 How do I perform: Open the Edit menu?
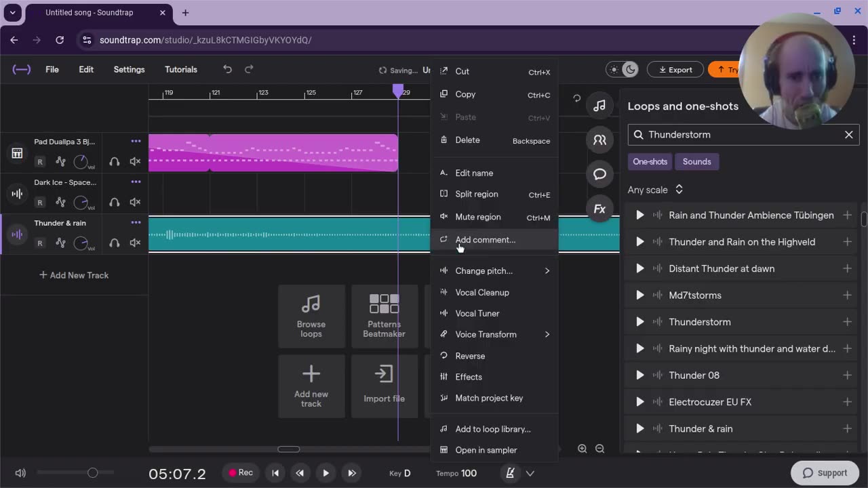coord(86,69)
